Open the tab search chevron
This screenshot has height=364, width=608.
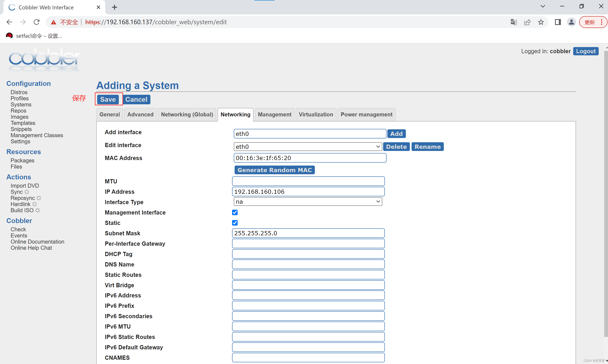(543, 6)
